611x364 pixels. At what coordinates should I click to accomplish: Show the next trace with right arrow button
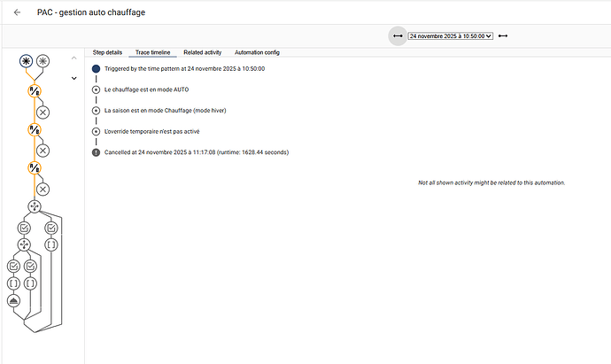503,35
